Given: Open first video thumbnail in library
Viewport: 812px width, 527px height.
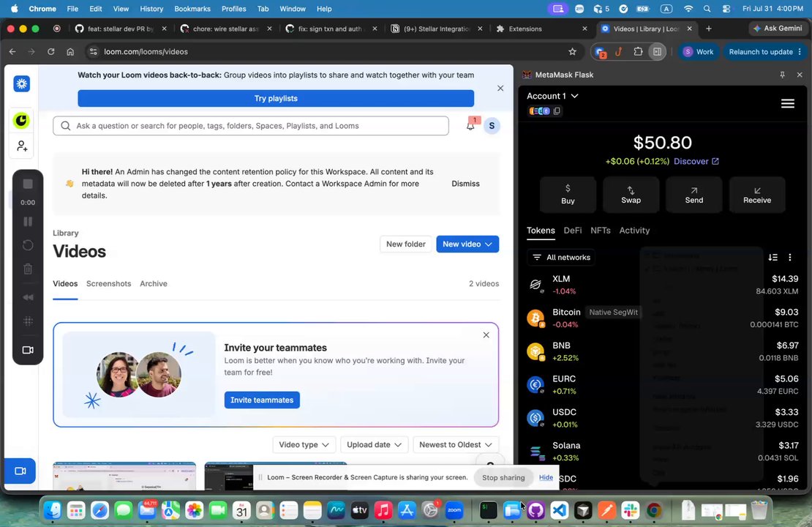Looking at the screenshot, I should (124, 476).
